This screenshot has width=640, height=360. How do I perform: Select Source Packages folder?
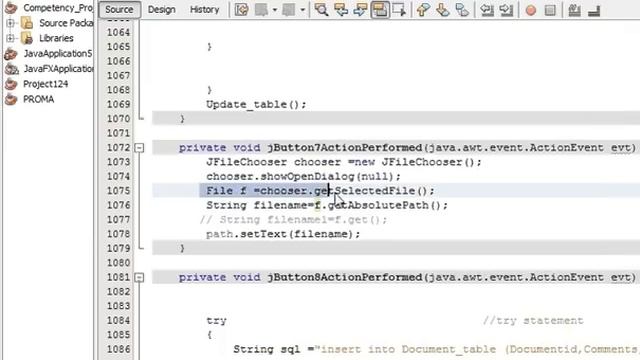(66, 23)
